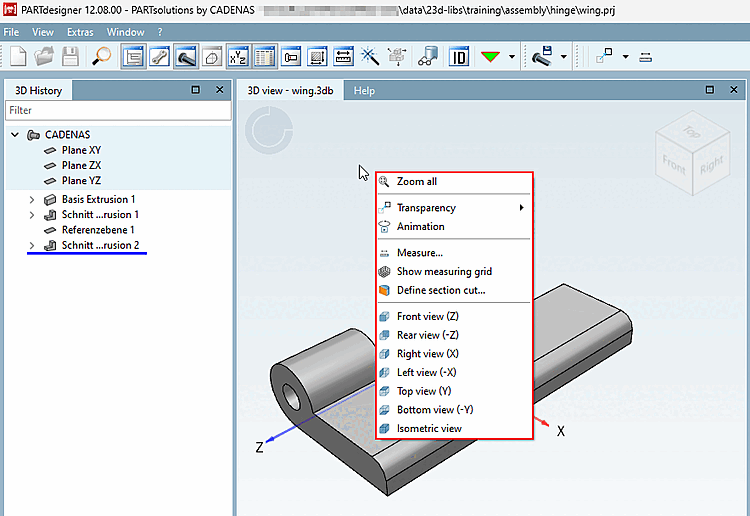This screenshot has width=750, height=516.
Task: Expand the Basis Extrusion 1 node
Action: (31, 199)
